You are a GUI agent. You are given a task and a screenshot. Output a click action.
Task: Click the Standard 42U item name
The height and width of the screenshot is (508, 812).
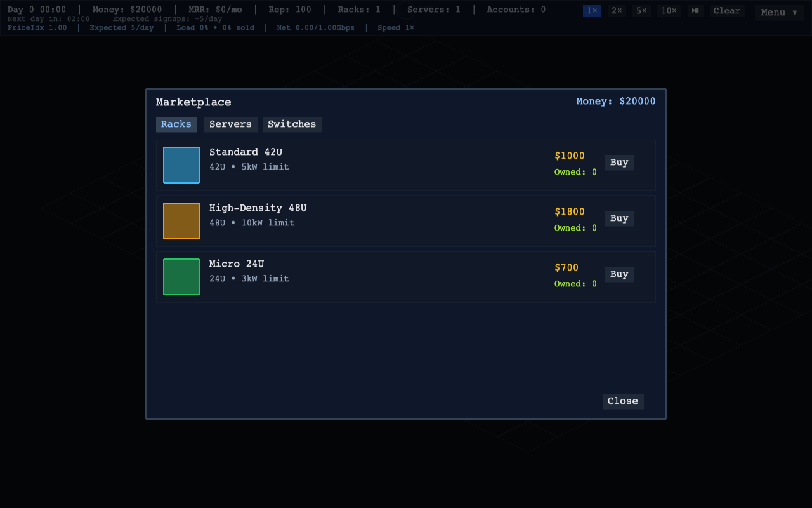246,152
